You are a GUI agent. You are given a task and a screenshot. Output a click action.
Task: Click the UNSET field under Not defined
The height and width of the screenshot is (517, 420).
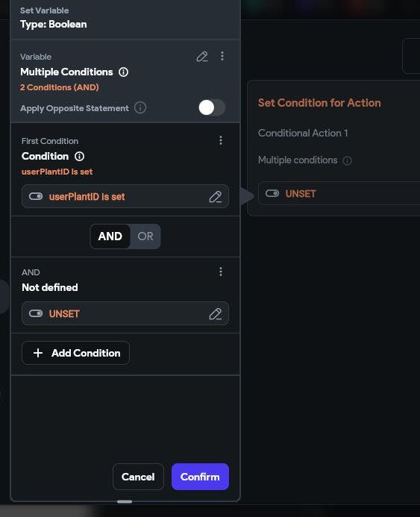[125, 313]
